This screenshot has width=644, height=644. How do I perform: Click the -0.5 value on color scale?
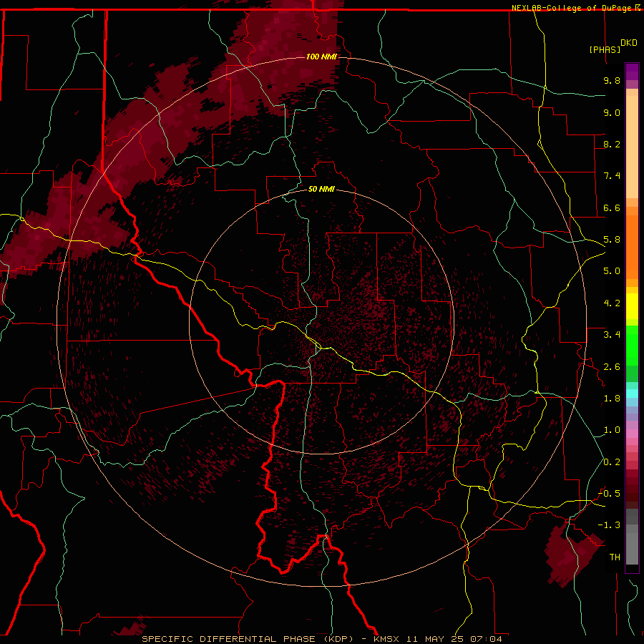(x=609, y=494)
